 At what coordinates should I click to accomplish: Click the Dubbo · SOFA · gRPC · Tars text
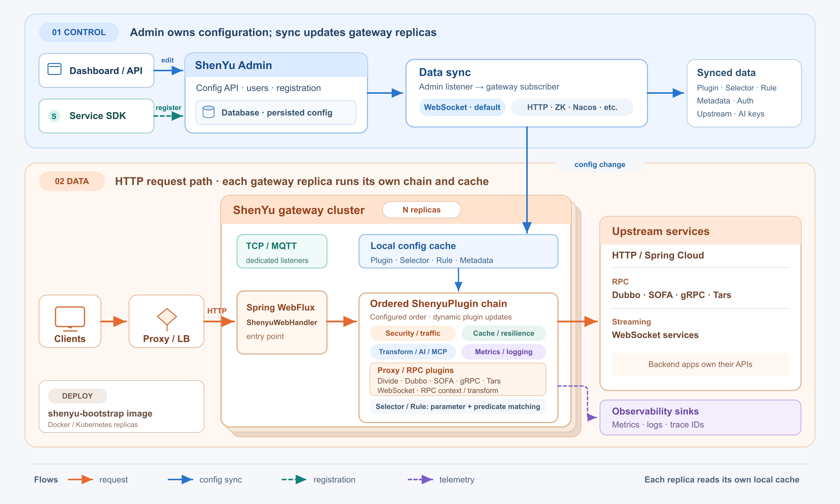671,295
